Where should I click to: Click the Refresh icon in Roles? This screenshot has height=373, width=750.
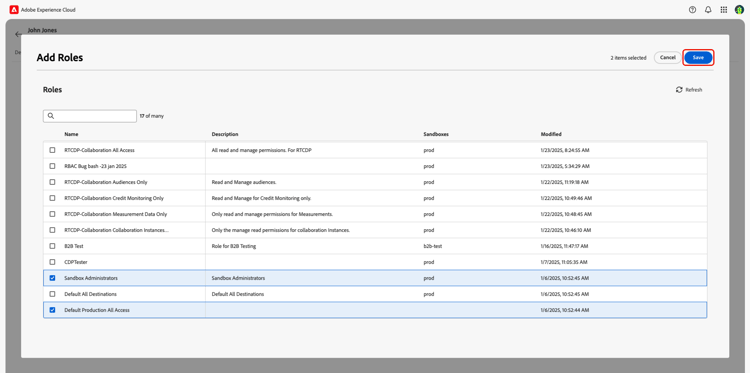679,90
